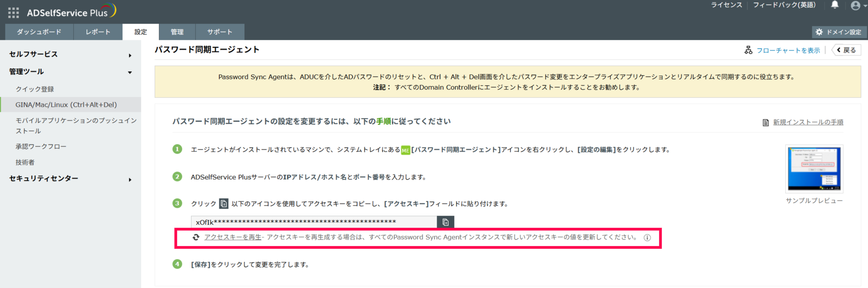
Task: Collapse the 管理ツール sidebar section
Action: [x=70, y=72]
